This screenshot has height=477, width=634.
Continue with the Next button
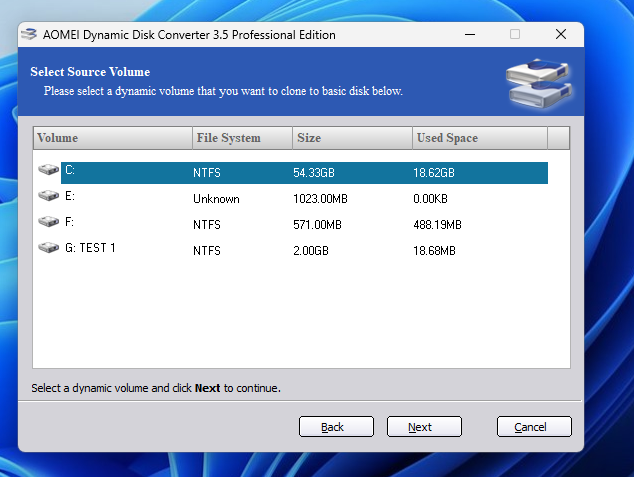pyautogui.click(x=424, y=427)
